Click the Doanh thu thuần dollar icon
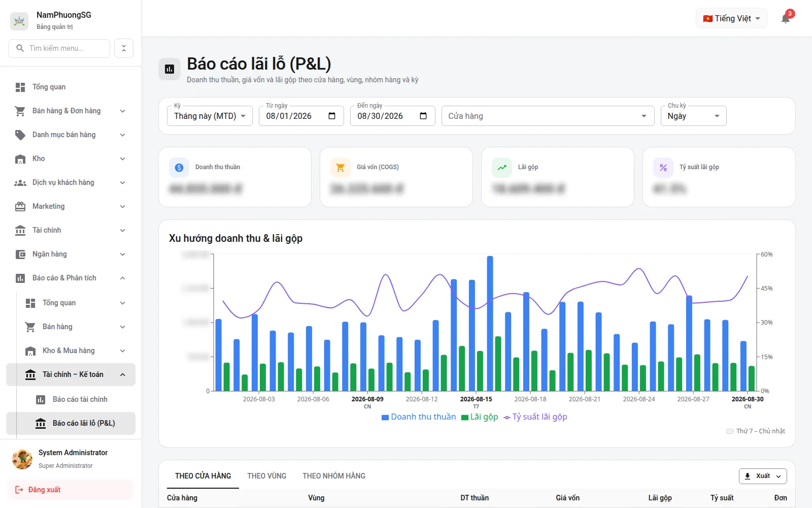The width and height of the screenshot is (812, 508). click(x=179, y=168)
